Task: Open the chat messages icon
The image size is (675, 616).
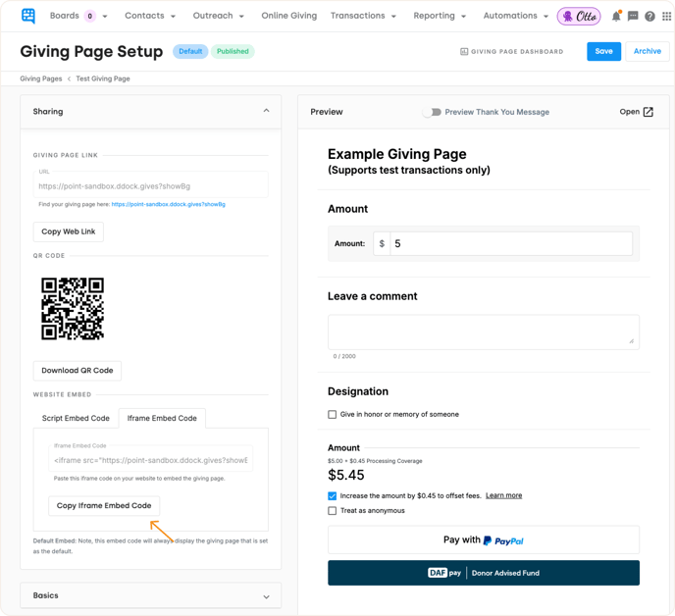Action: coord(633,17)
